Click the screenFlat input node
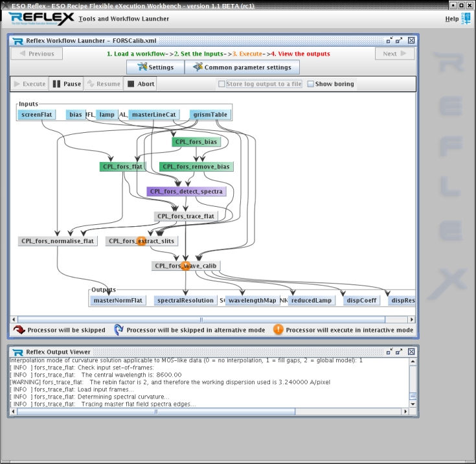476x464 pixels. coord(37,115)
